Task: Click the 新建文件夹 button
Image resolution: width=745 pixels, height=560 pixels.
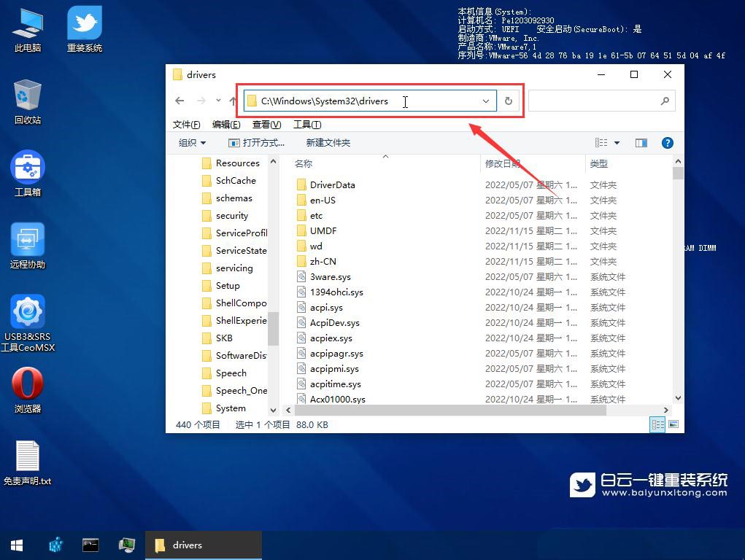Action: tap(328, 143)
